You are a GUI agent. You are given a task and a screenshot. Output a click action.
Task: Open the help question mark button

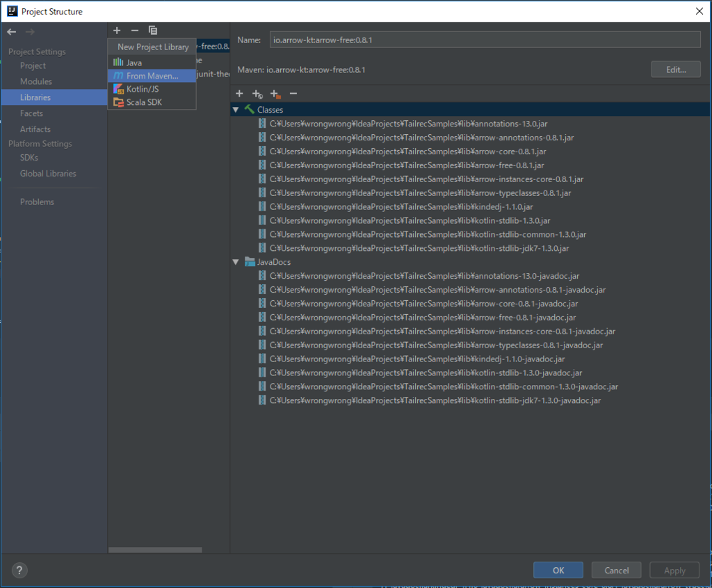(x=19, y=571)
